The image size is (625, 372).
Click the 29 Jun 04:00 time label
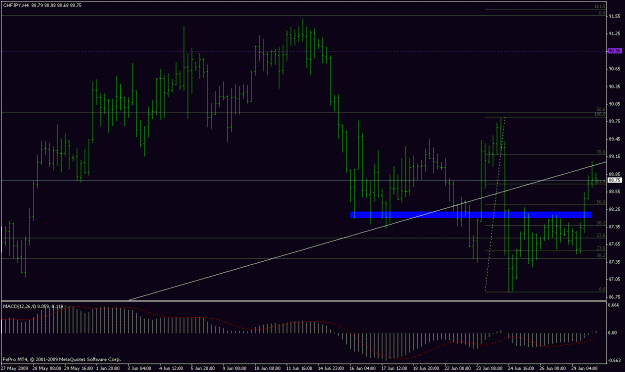coord(585,368)
